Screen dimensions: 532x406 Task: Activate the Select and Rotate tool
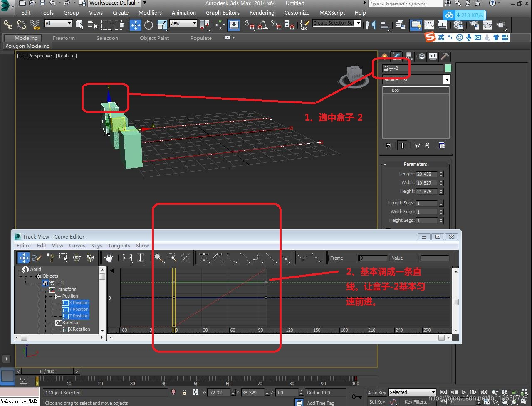tap(149, 25)
